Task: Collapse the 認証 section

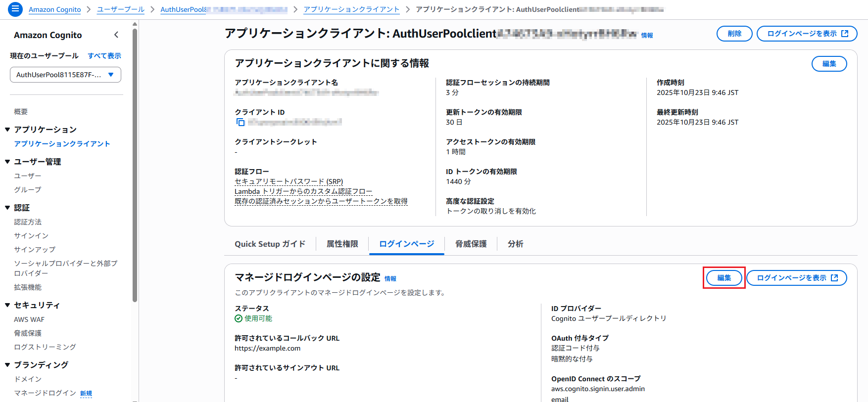Action: 7,208
